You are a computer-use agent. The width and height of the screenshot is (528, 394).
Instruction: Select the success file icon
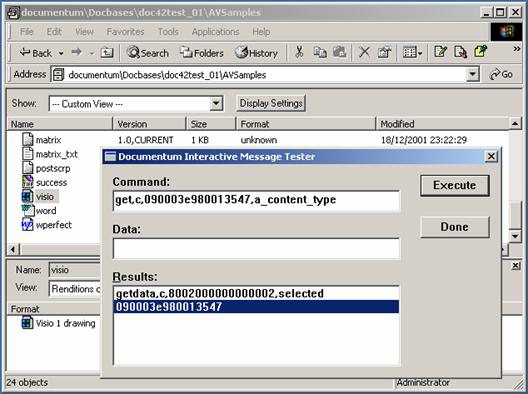pos(28,182)
